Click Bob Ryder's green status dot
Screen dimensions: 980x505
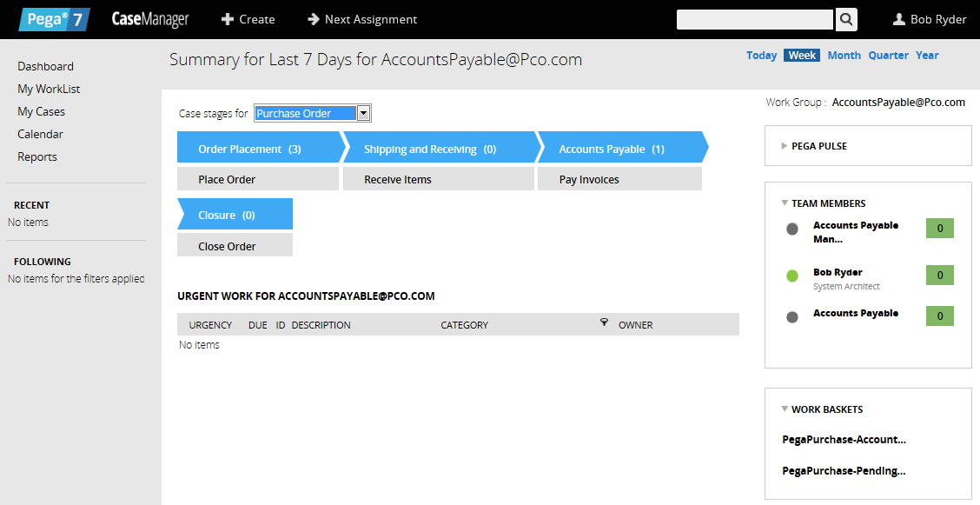(x=791, y=276)
